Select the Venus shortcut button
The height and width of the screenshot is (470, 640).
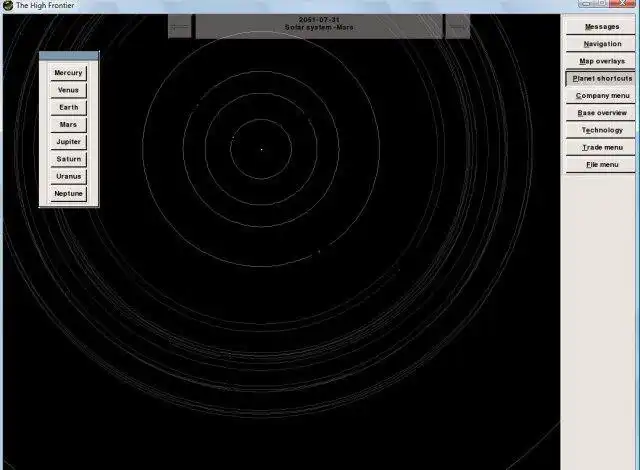tap(68, 90)
